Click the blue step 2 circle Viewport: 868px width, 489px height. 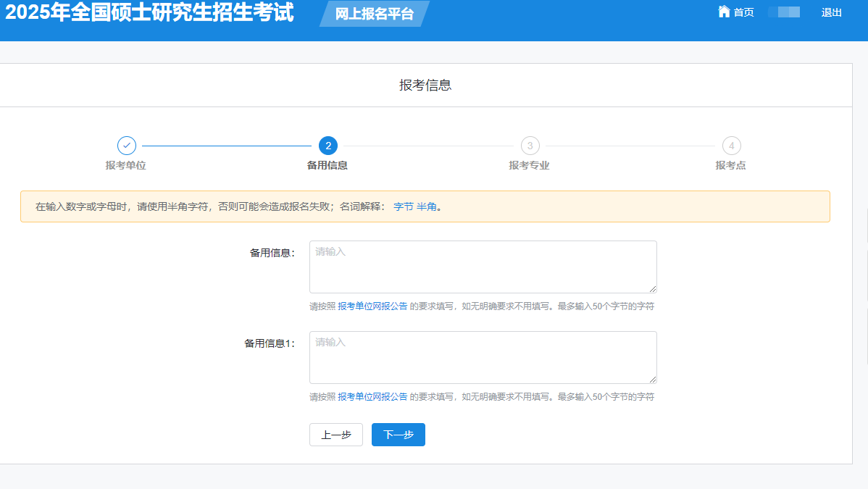(328, 146)
